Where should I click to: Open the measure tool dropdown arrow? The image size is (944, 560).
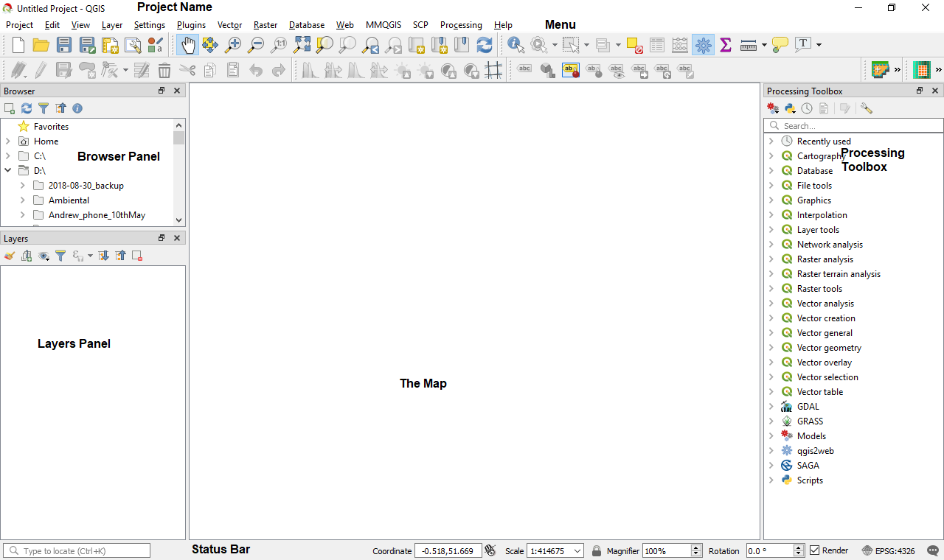tap(764, 45)
